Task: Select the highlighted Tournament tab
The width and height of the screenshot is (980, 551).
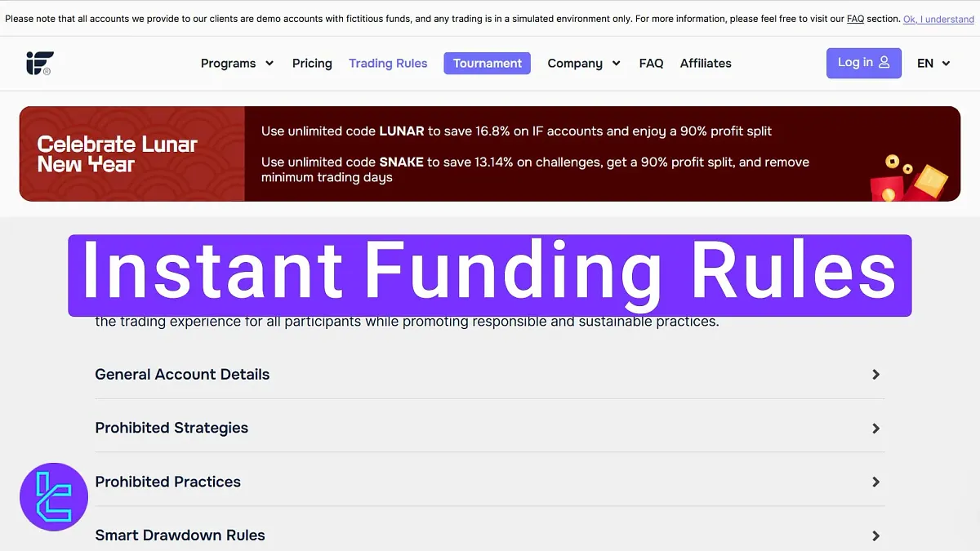Action: click(x=487, y=63)
